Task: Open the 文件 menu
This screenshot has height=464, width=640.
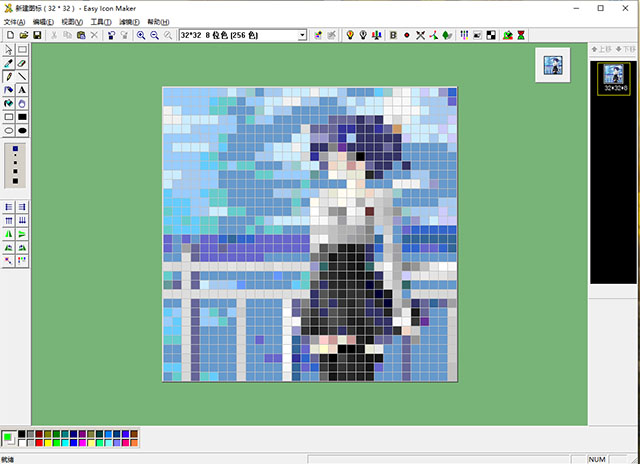Action: 14,22
